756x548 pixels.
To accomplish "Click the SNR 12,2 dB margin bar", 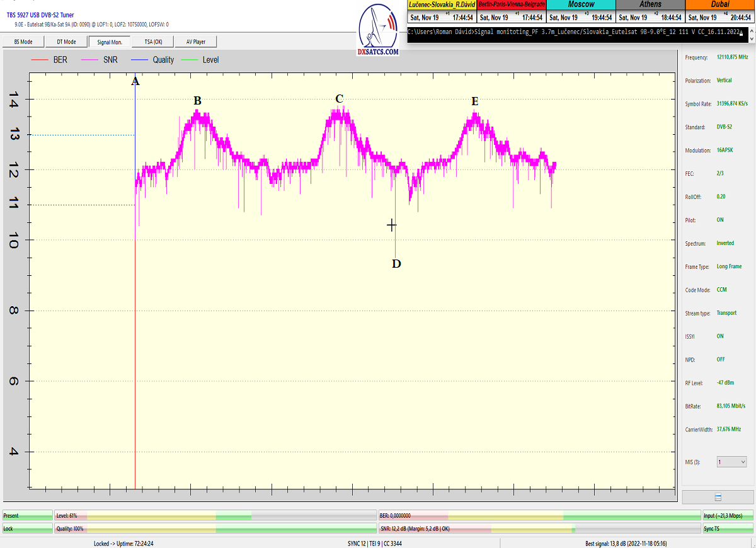I will 539,528.
